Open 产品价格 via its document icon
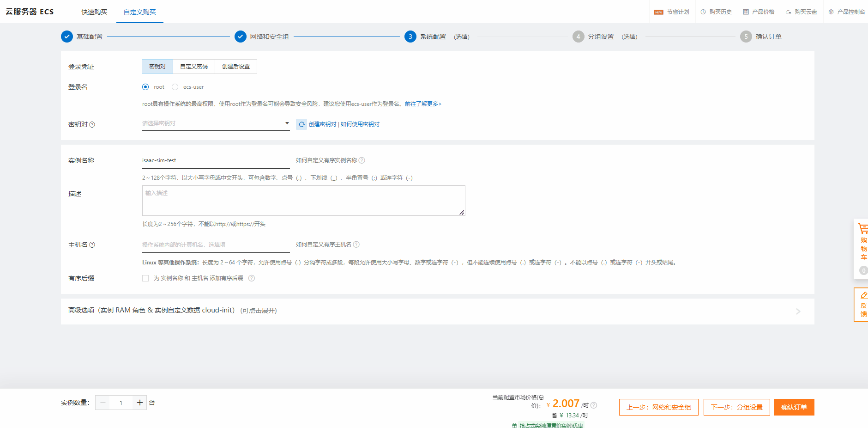The height and width of the screenshot is (428, 868). pyautogui.click(x=745, y=12)
